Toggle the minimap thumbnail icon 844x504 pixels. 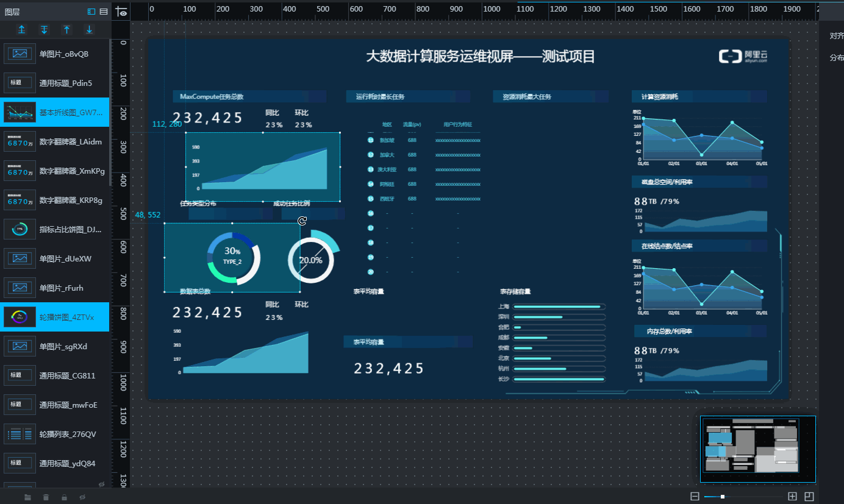pos(809,497)
